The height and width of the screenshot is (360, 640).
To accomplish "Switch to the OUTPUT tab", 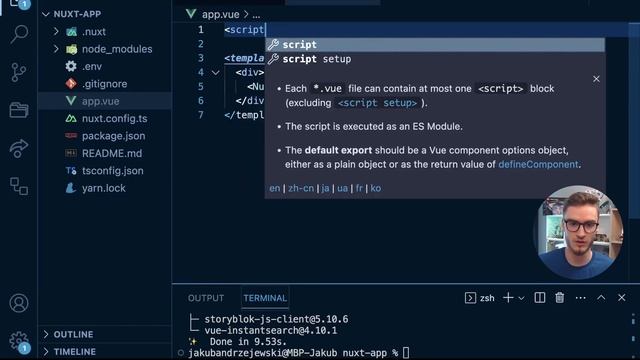I will tap(206, 298).
